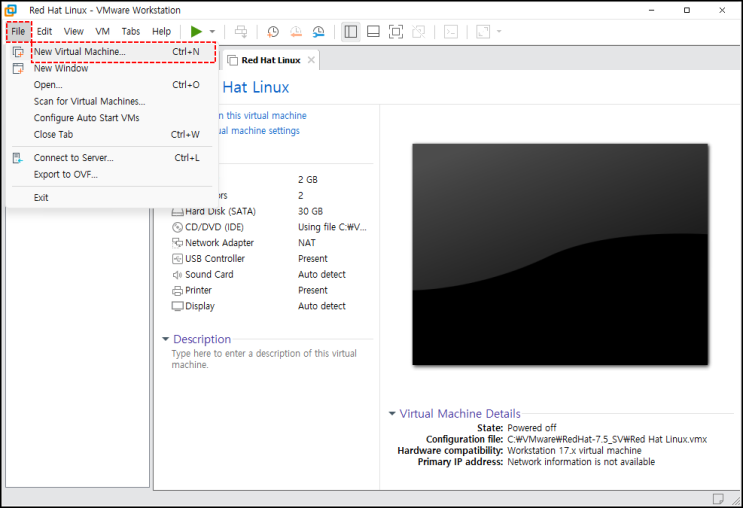
Task: Select the Network Adapter device row
Action: (271, 243)
